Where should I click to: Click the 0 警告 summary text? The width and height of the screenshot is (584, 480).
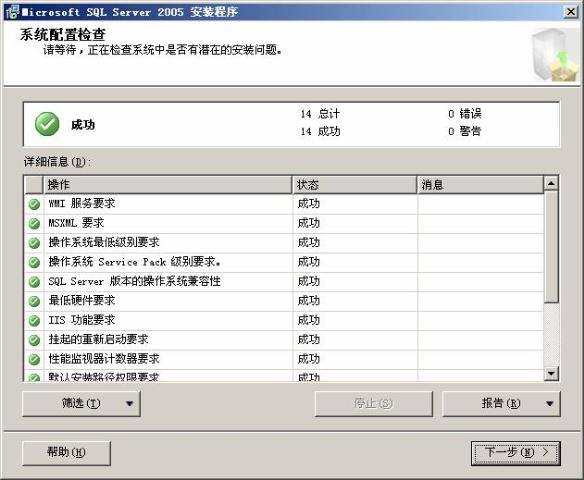pyautogui.click(x=465, y=131)
